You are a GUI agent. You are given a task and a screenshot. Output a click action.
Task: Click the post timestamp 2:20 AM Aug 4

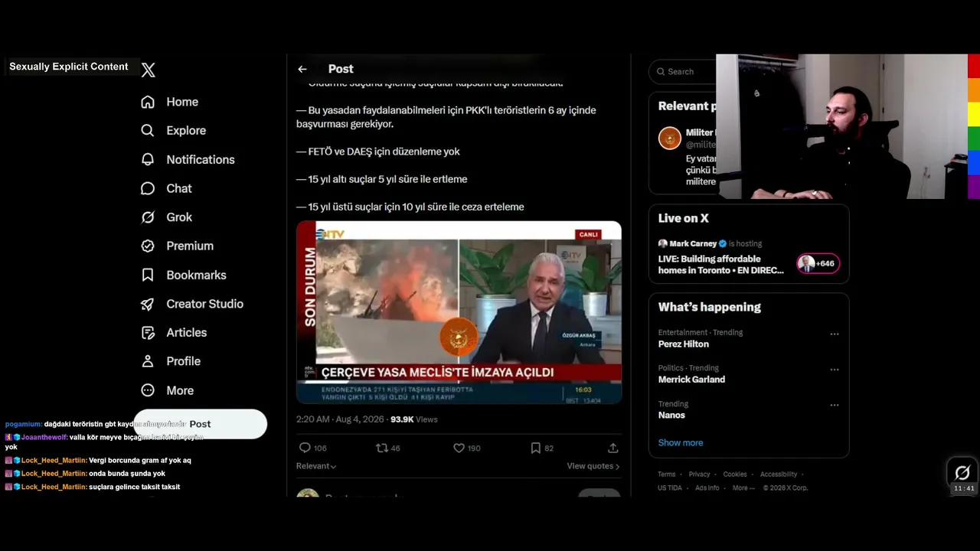pos(340,419)
